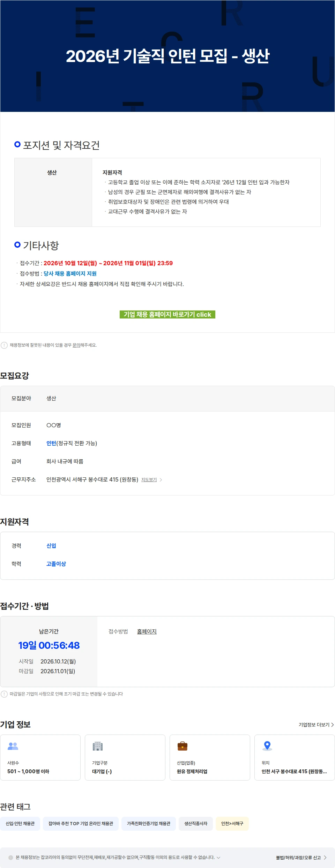This screenshot has height=868, width=335.
Task: Click the 원유 정제처리업 industry text
Action: 192,771
